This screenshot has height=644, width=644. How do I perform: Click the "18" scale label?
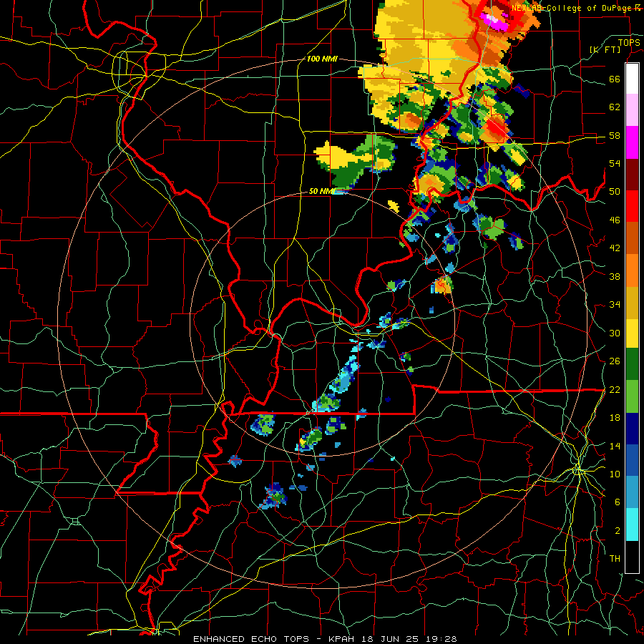615,418
